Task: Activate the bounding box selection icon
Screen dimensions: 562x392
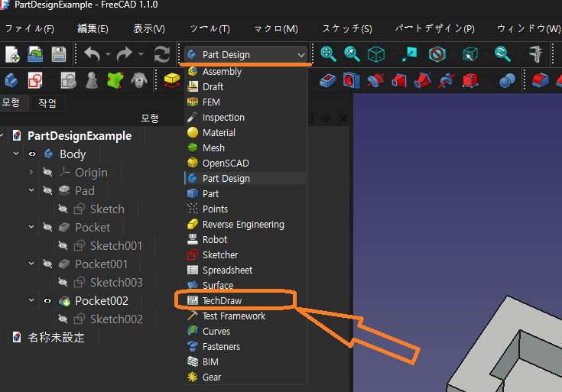Action: [470, 54]
